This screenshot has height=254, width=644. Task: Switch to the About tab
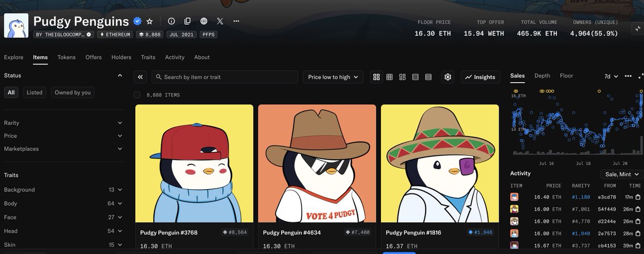202,57
